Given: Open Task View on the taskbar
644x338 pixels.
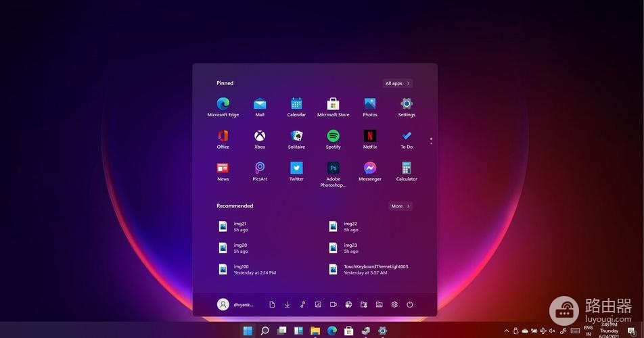Looking at the screenshot, I should point(281,331).
